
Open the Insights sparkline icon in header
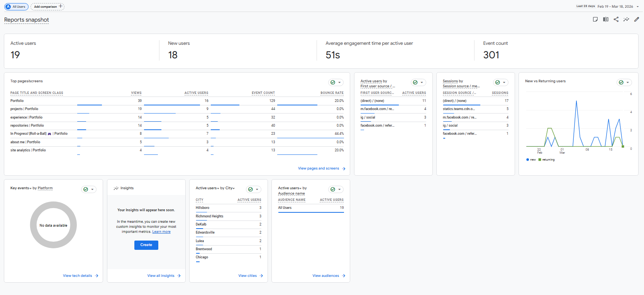[x=626, y=19]
